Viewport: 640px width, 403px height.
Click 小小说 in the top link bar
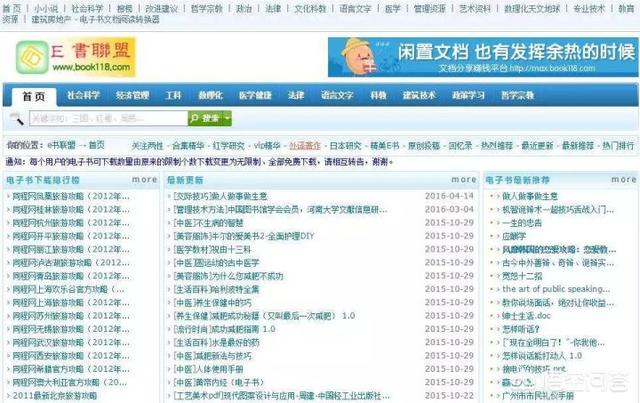45,6
